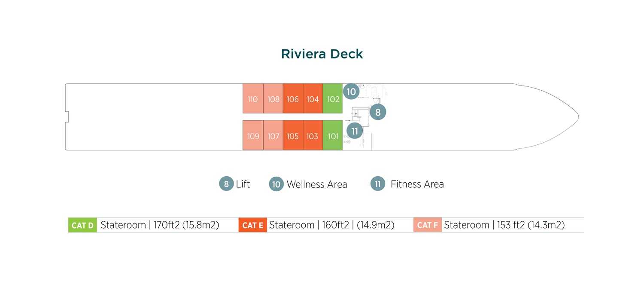Select the Wellness Area legend icon 10
This screenshot has width=644, height=294.
coord(276,184)
